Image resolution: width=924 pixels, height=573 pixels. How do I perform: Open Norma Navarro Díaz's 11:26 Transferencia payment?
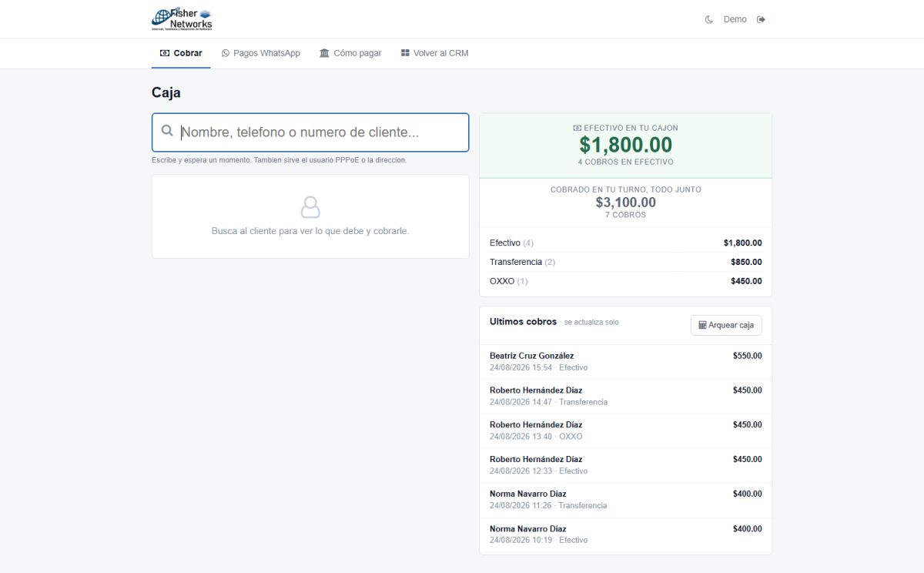626,500
